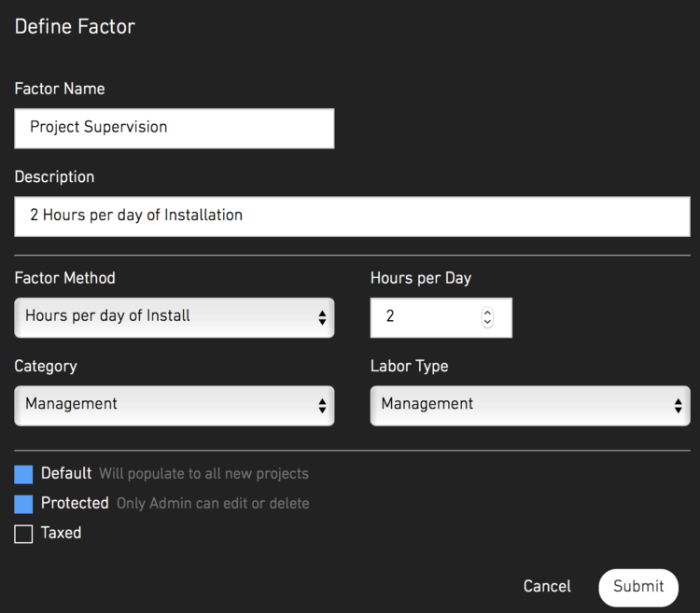The width and height of the screenshot is (700, 613).
Task: Click the Category dropdown arrows icon
Action: (322, 406)
